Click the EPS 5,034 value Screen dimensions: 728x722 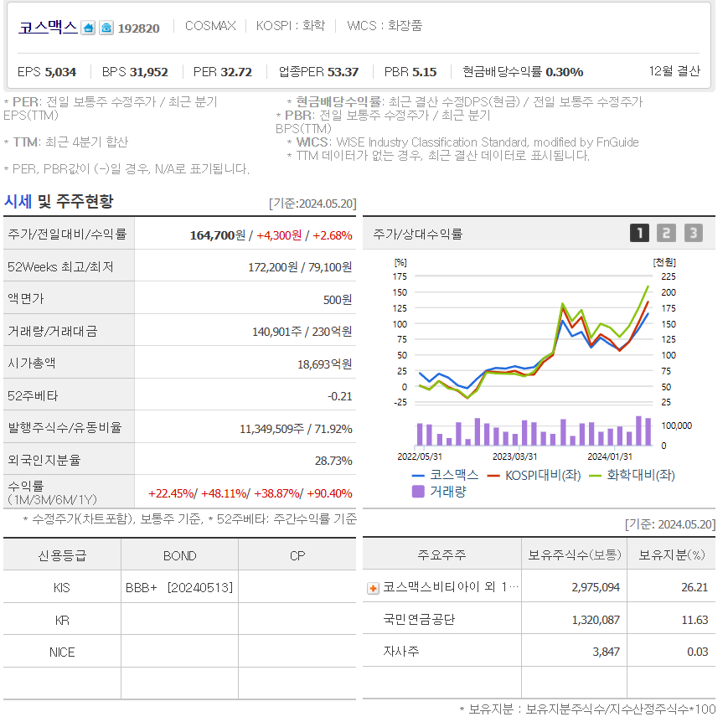[x=60, y=72]
